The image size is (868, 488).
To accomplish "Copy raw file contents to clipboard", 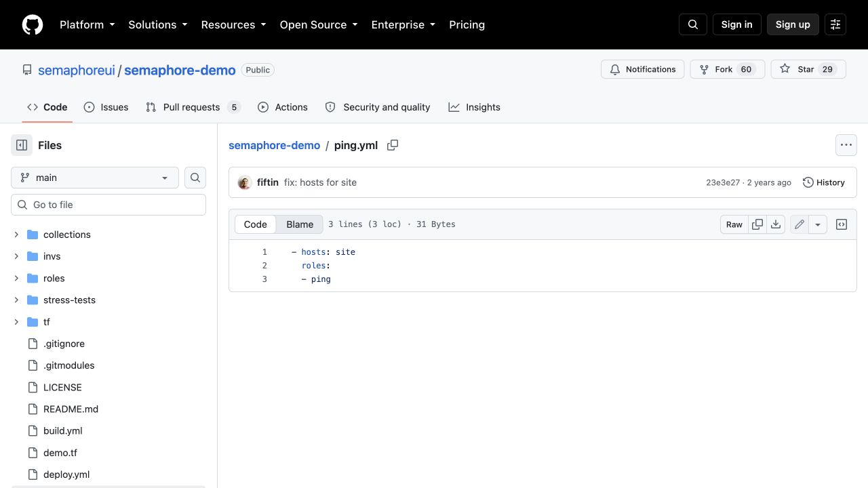I will point(757,224).
